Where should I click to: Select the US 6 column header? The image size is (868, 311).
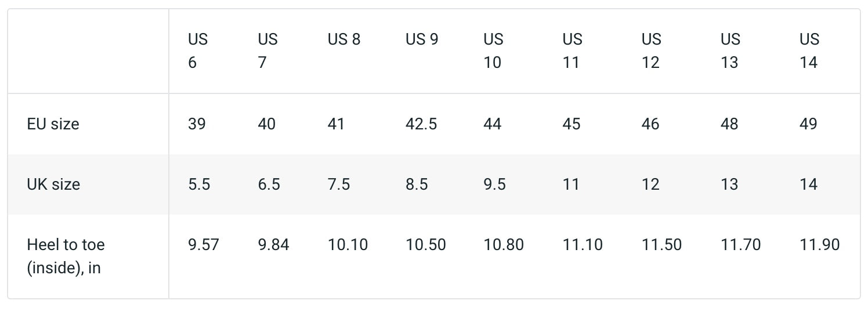pyautogui.click(x=198, y=50)
